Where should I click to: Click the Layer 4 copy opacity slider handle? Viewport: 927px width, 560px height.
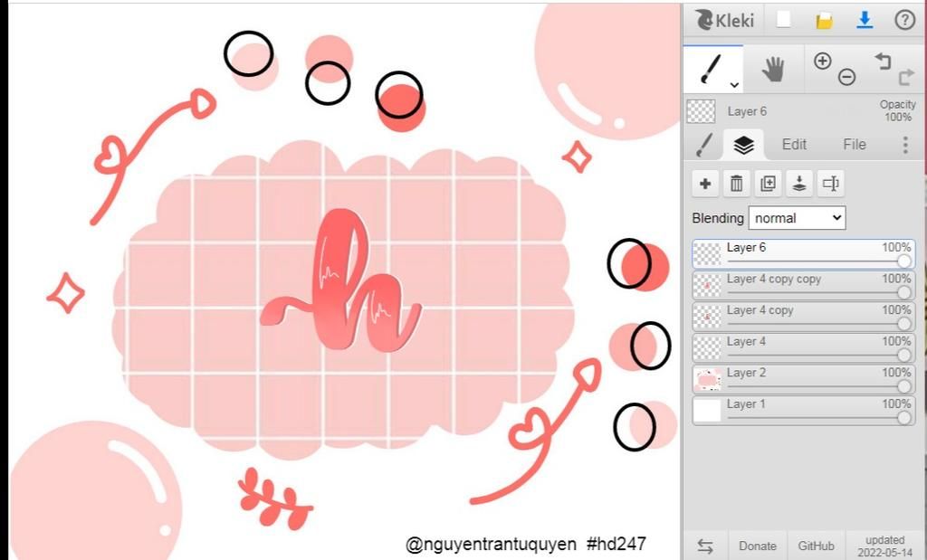point(904,324)
